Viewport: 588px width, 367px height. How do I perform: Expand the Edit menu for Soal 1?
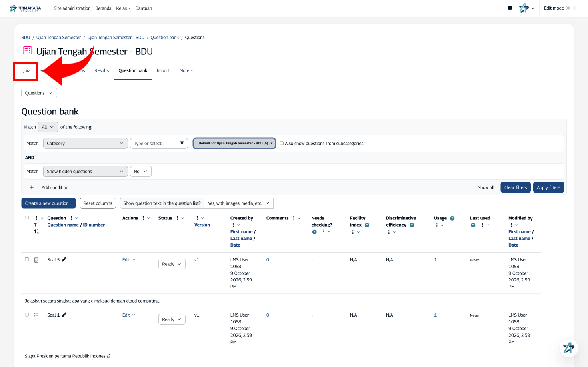click(129, 315)
